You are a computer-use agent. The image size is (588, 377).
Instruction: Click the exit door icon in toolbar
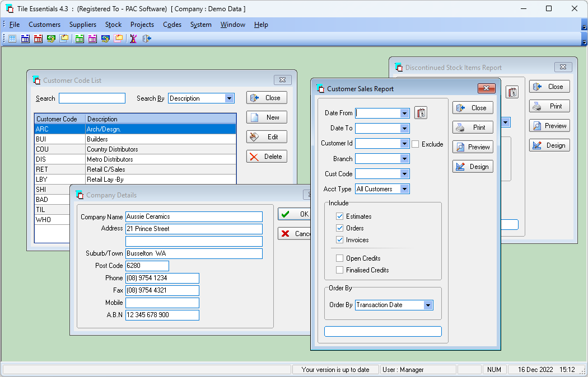click(x=147, y=39)
